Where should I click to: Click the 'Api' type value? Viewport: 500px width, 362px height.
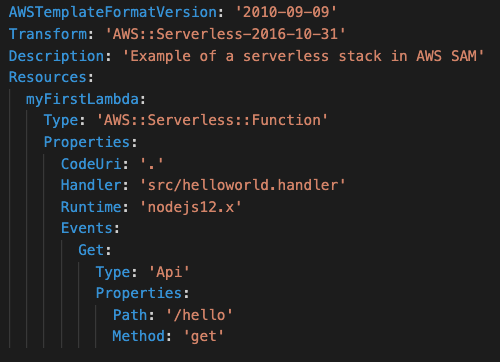(x=169, y=272)
